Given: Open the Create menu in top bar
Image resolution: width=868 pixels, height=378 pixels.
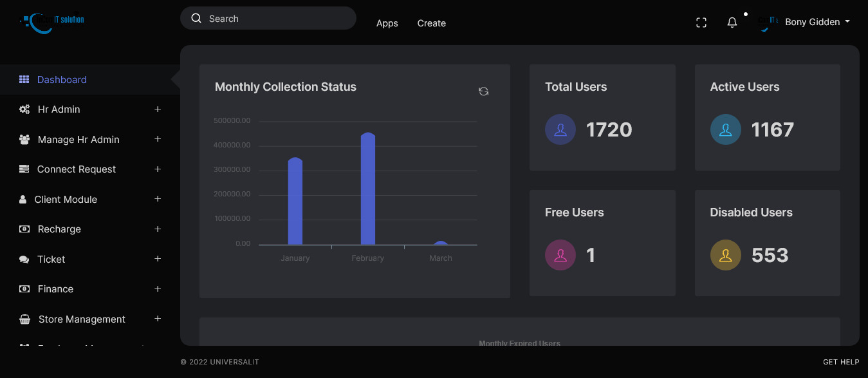Looking at the screenshot, I should point(431,23).
